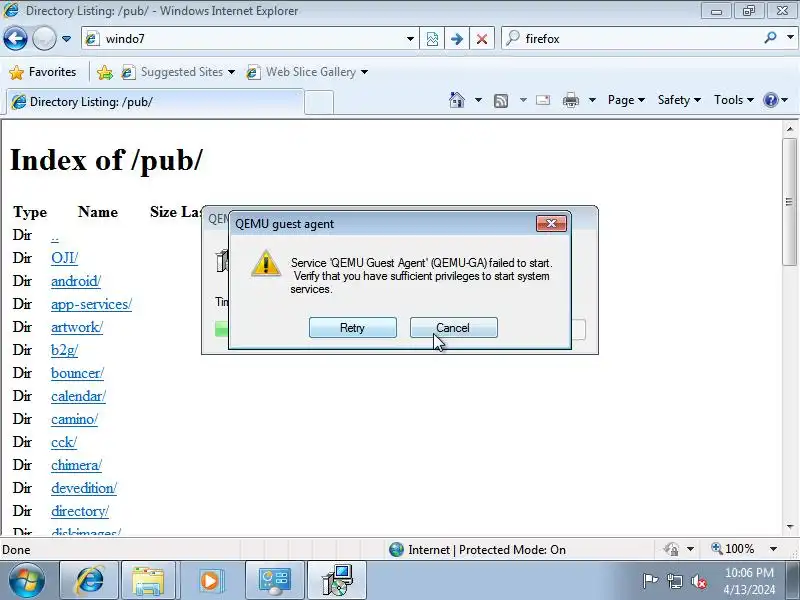Open the Windows Start menu
The height and width of the screenshot is (600, 800).
click(26, 581)
